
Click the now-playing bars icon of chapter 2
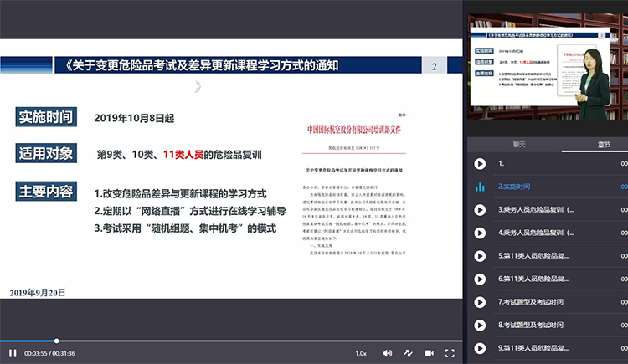pos(480,187)
